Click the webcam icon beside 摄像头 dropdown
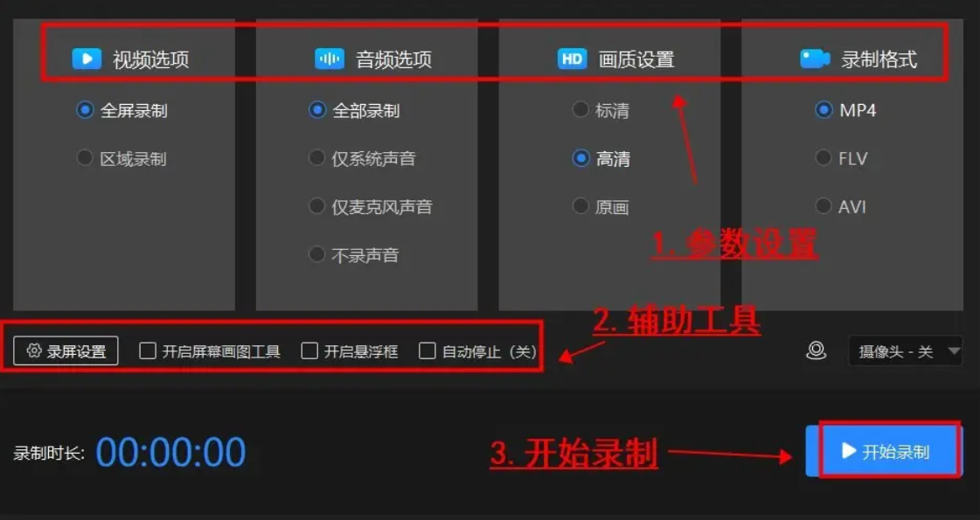 click(x=817, y=350)
